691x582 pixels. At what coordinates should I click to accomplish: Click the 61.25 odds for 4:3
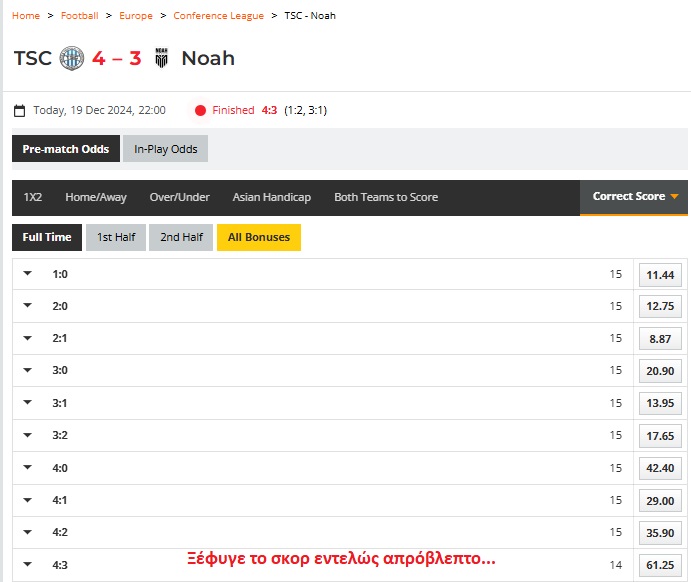click(660, 565)
